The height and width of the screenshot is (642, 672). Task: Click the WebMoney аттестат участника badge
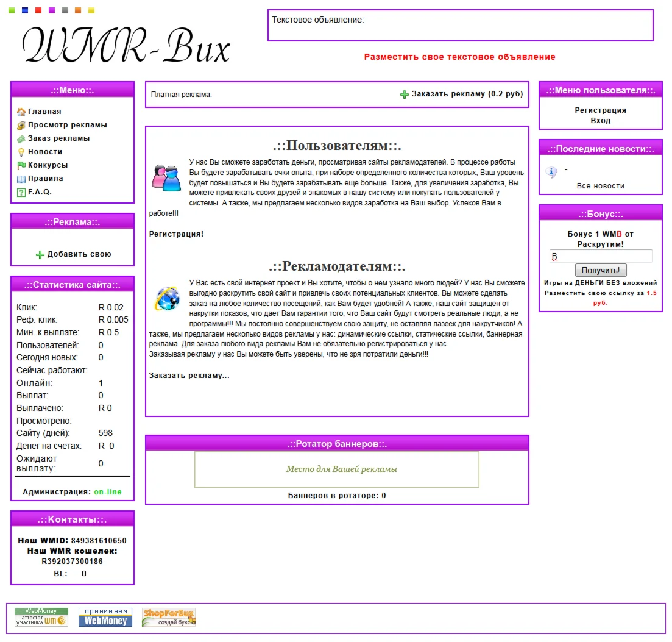coord(41,616)
